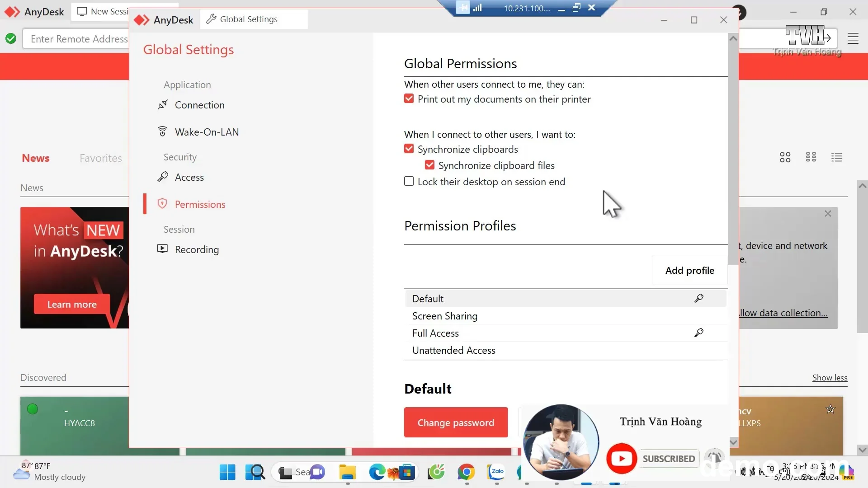
Task: Switch to list view
Action: (837, 157)
